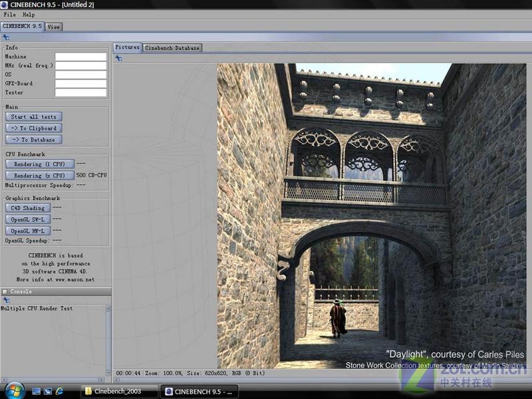This screenshot has width=532, height=399.
Task: Click the To Database button
Action: tap(34, 140)
